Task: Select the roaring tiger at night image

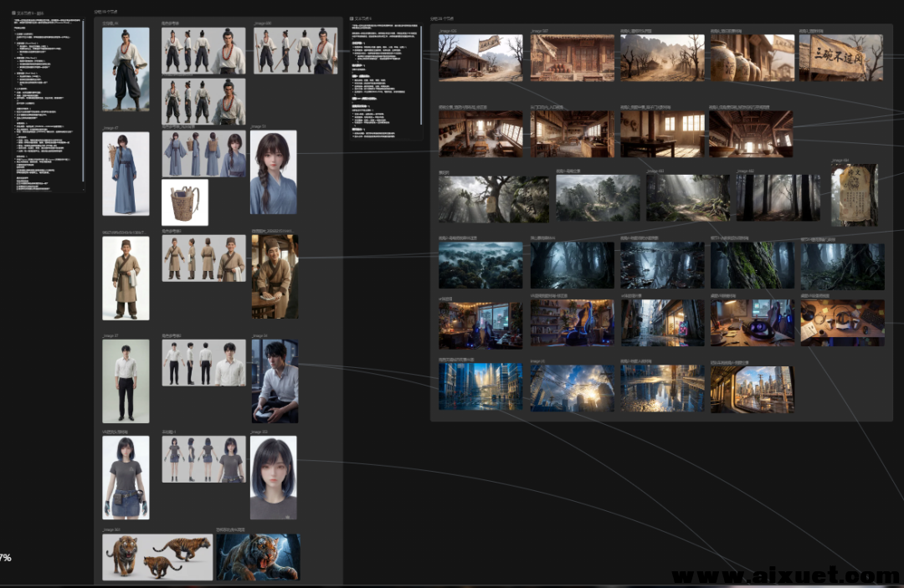Action: [x=259, y=557]
